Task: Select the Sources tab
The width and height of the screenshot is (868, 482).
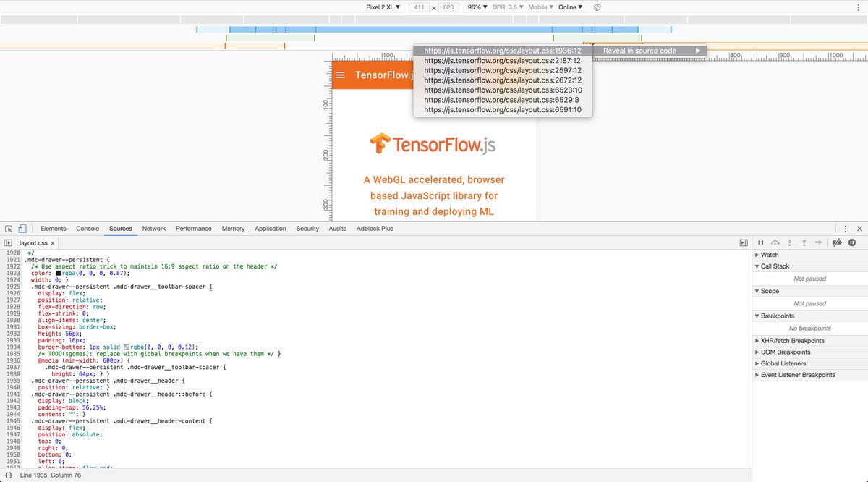Action: (121, 229)
